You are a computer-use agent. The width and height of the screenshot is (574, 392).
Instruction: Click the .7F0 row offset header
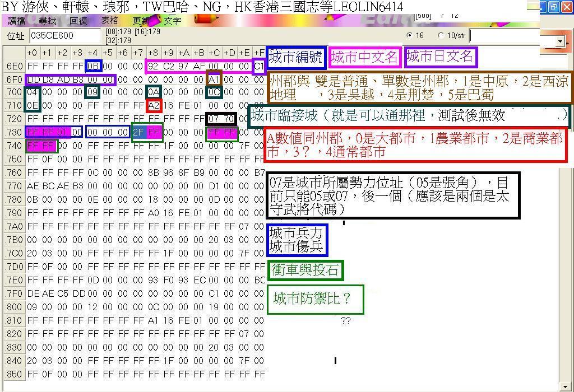[x=14, y=293]
